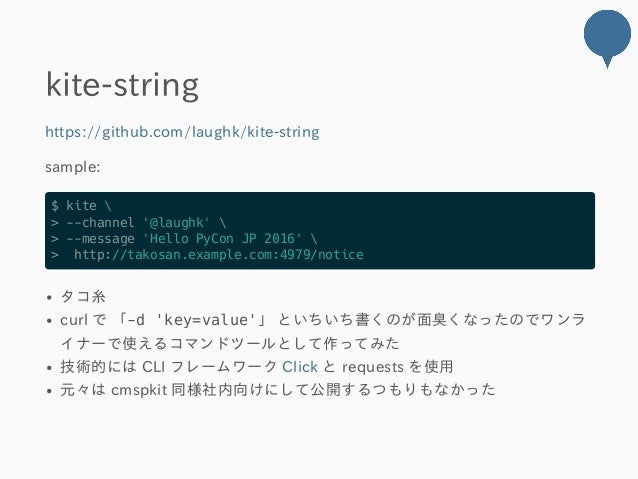This screenshot has width=638, height=479.
Task: Click the タコ糸 bullet item
Action: tap(83, 297)
